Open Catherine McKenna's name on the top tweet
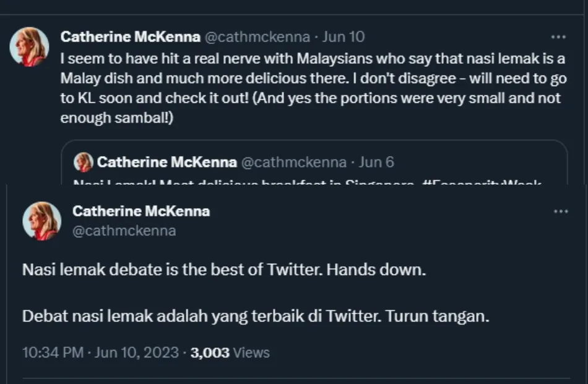The height and width of the screenshot is (384, 588). click(x=130, y=37)
